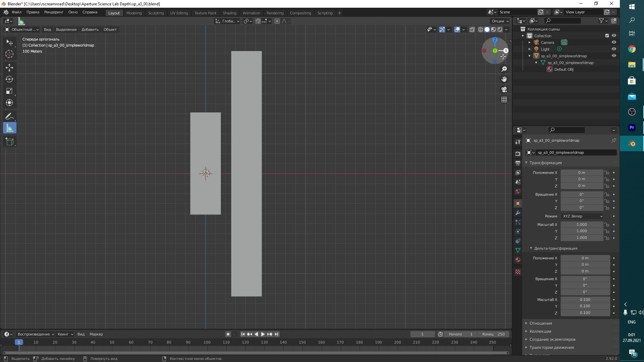Screen dimensions: 644x362
Task: Hide sp_a3_00_simpleworldmap object in outliner
Action: [614, 56]
